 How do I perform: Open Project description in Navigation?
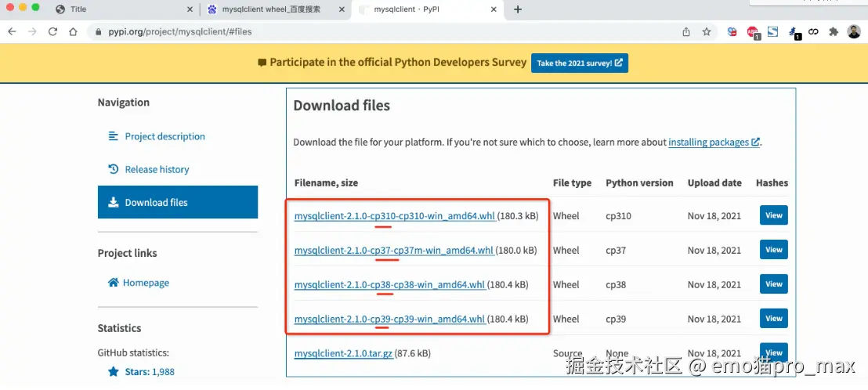coord(165,136)
